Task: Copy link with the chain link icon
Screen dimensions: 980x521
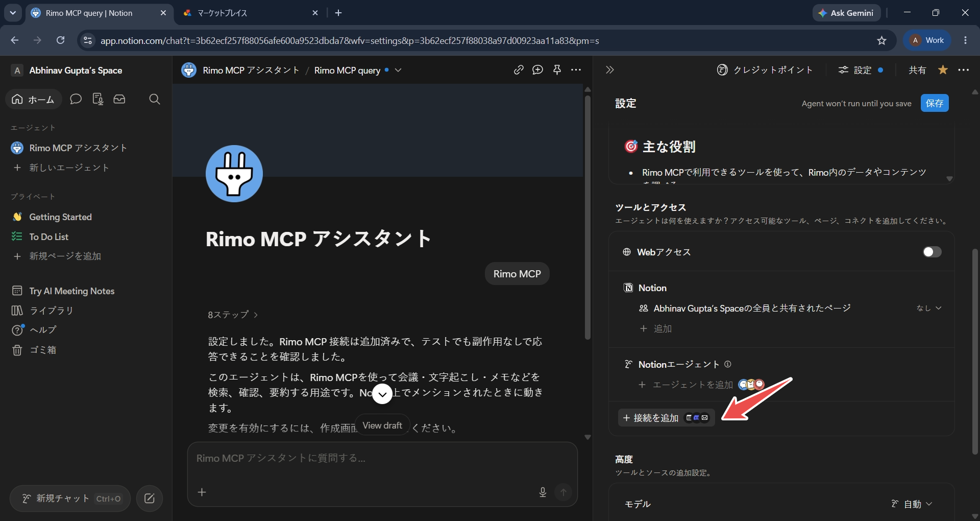Action: click(x=519, y=70)
